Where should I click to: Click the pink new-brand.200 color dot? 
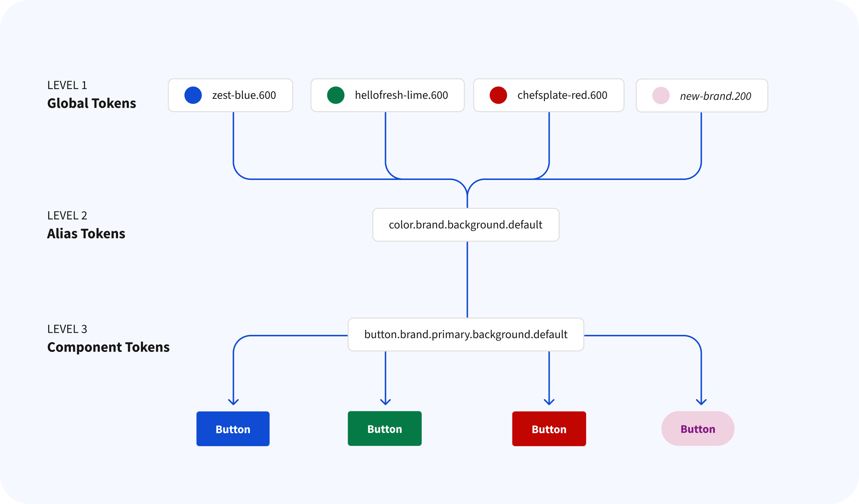click(x=661, y=96)
